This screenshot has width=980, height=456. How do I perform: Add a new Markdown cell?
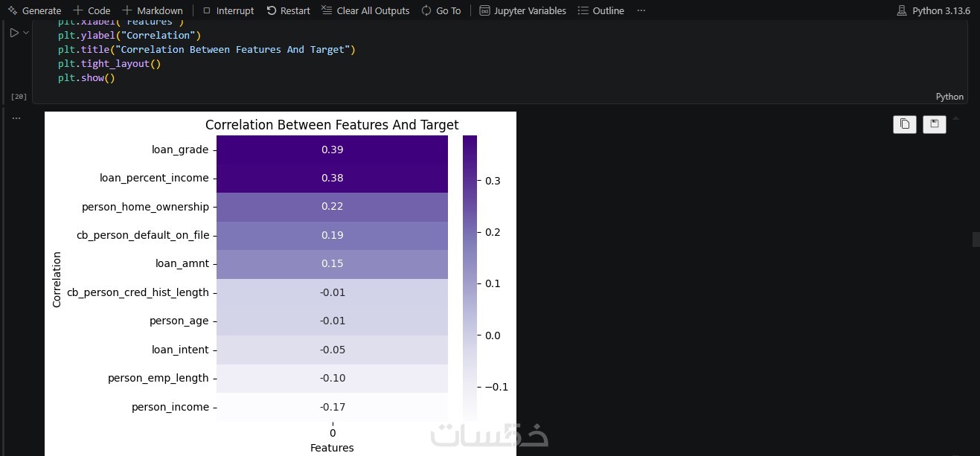pos(153,10)
